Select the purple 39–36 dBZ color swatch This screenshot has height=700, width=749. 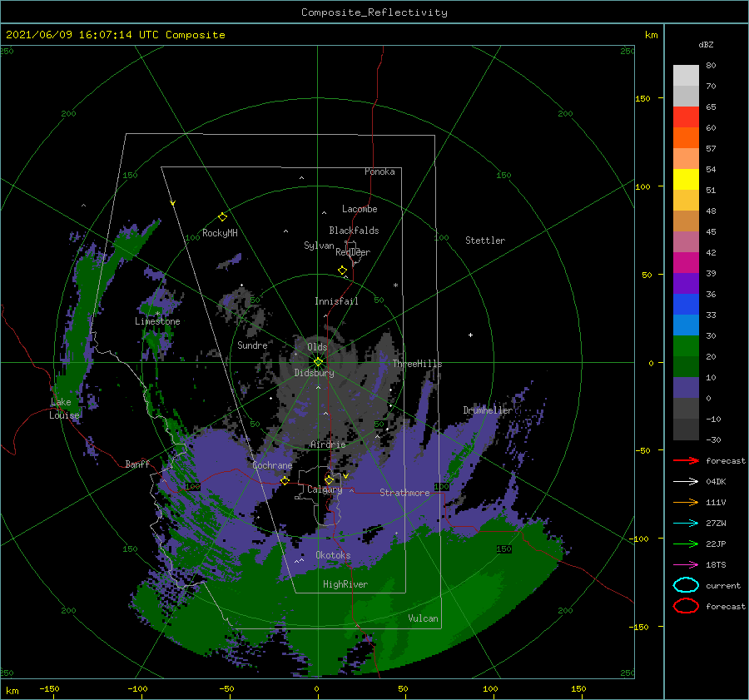(x=686, y=284)
